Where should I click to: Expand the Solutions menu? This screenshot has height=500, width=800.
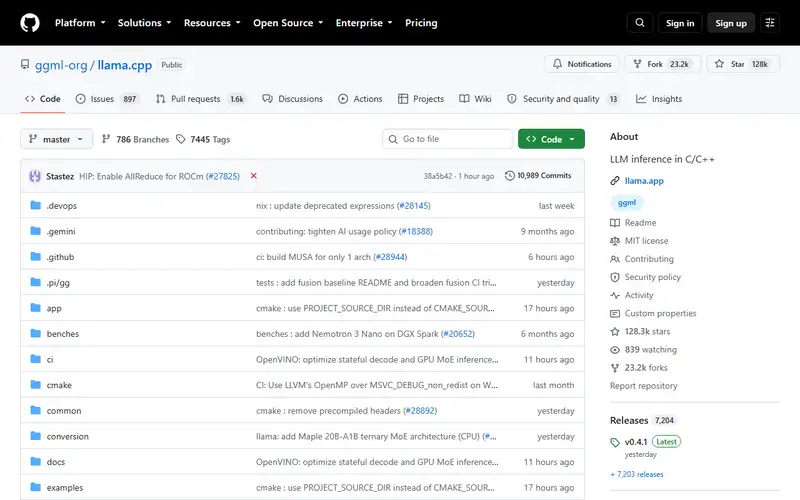point(144,23)
